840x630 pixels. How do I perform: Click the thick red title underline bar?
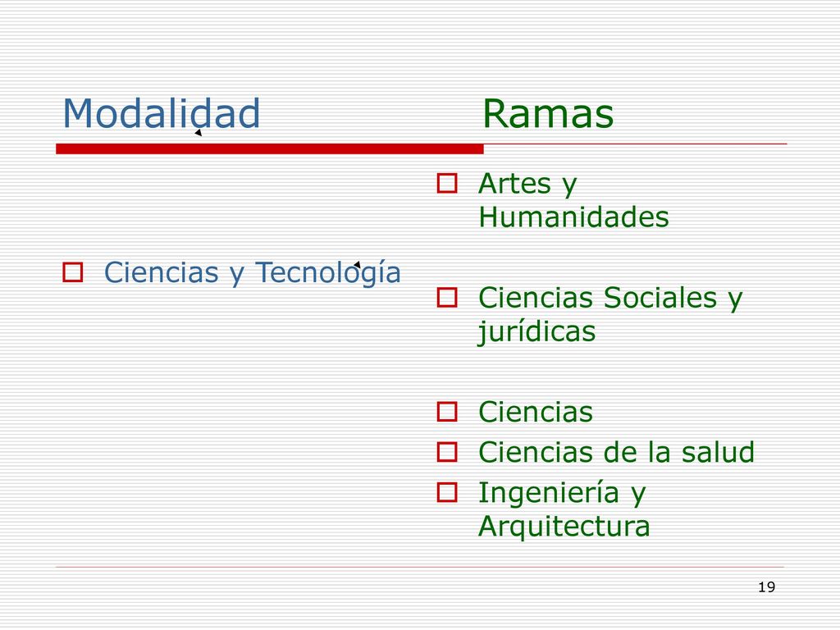click(269, 149)
